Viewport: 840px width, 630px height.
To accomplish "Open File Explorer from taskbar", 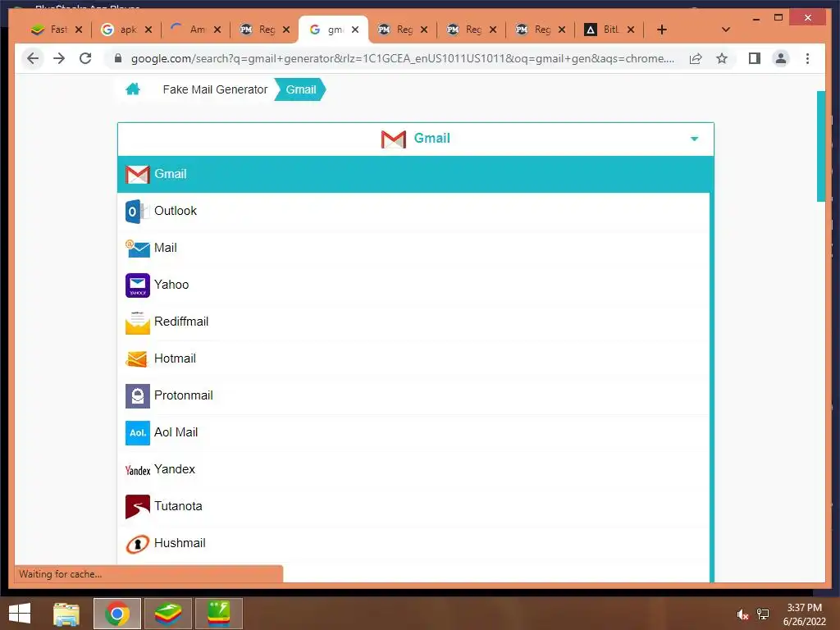I will point(66,614).
